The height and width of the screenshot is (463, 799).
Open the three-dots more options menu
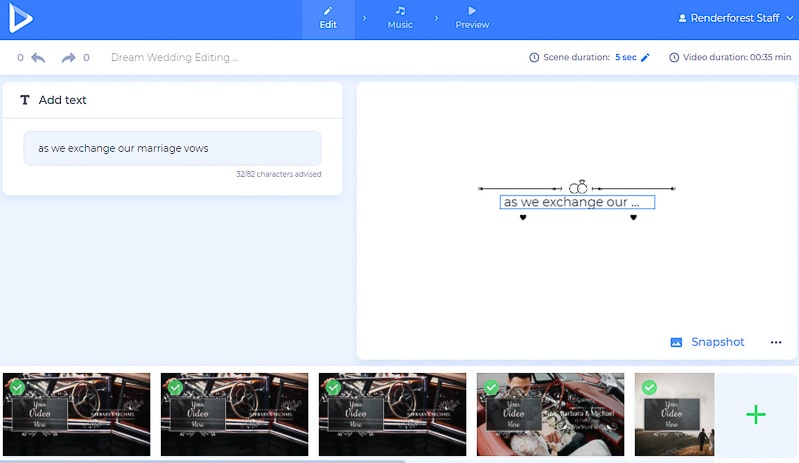tap(776, 342)
